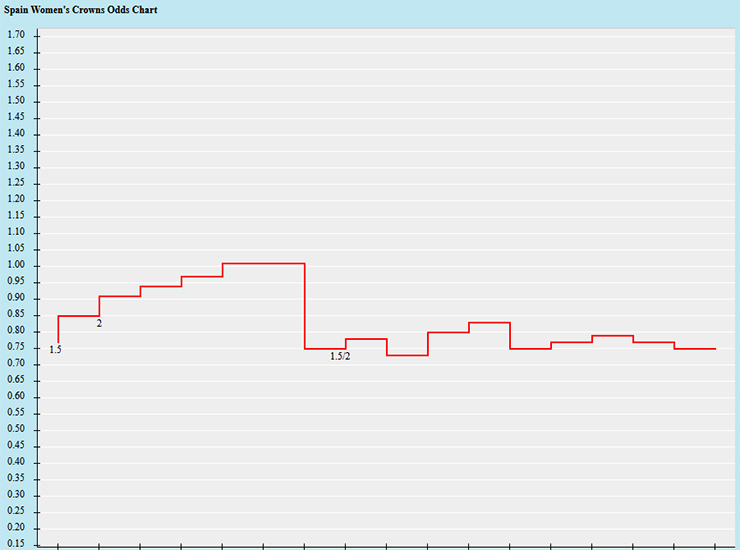Select the 1.60 y-axis label
The height and width of the screenshot is (550, 740).
pyautogui.click(x=16, y=68)
